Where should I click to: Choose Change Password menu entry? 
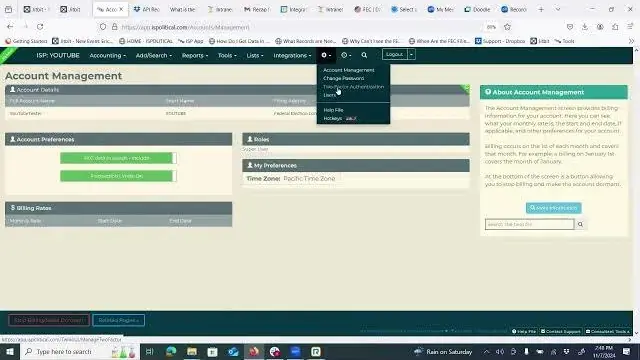point(344,78)
